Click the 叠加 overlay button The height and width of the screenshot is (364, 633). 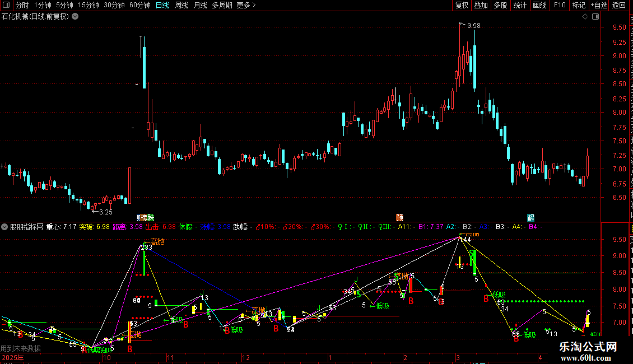(481, 5)
